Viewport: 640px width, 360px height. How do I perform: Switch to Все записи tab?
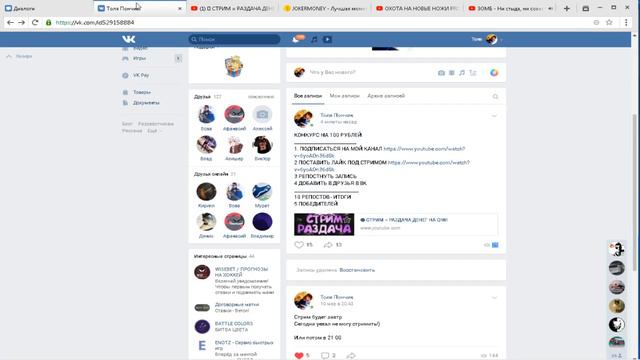pyautogui.click(x=308, y=96)
